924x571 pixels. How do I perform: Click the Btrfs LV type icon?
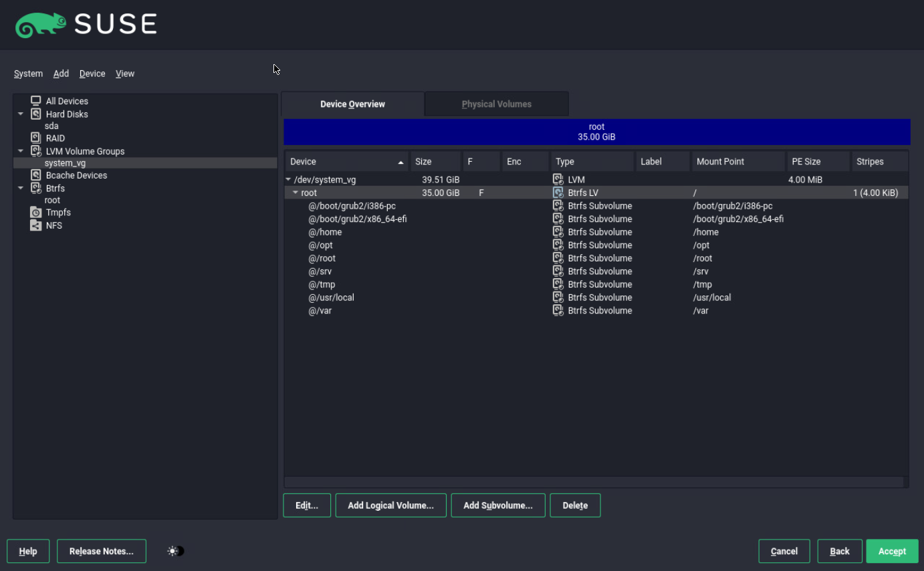(558, 193)
